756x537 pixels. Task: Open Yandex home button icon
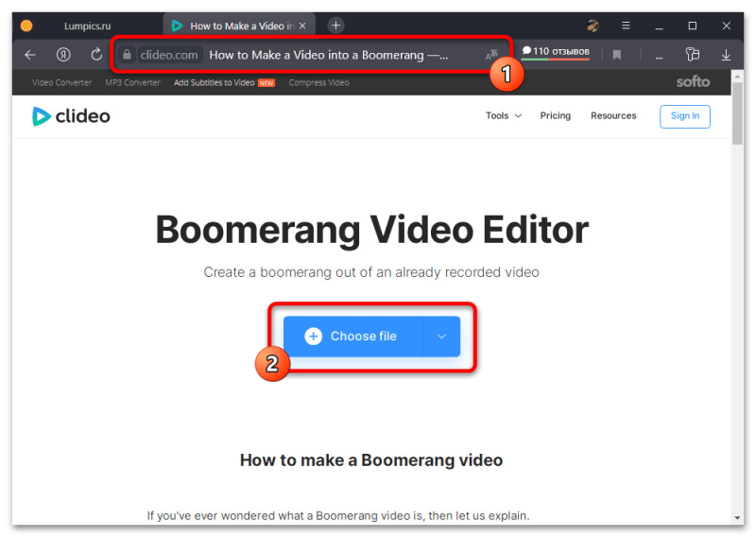click(63, 55)
